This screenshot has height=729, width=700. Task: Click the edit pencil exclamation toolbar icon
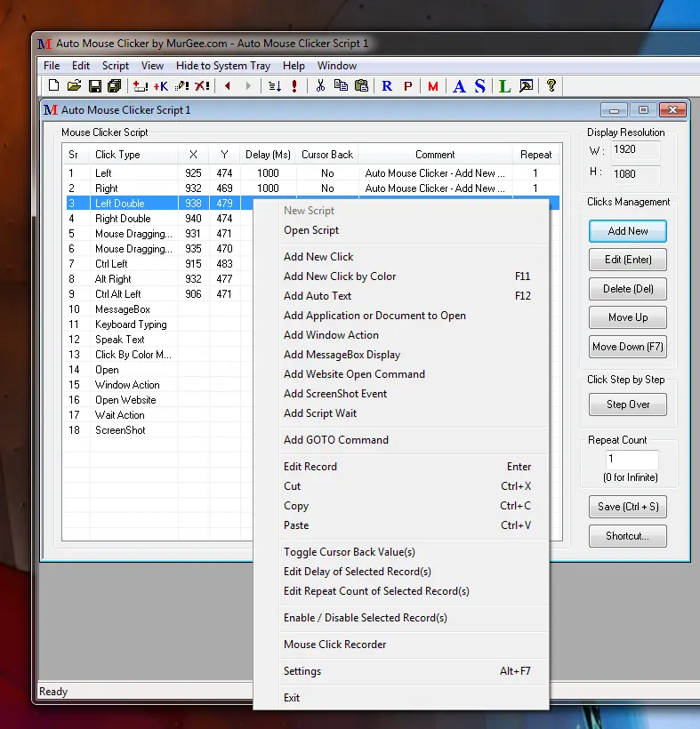tap(181, 86)
